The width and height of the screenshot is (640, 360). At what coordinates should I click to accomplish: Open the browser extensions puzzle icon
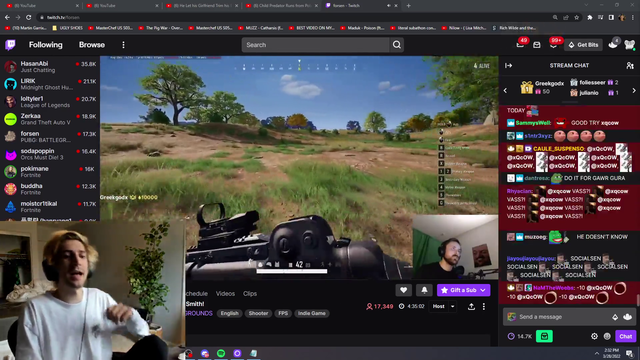[x=590, y=18]
